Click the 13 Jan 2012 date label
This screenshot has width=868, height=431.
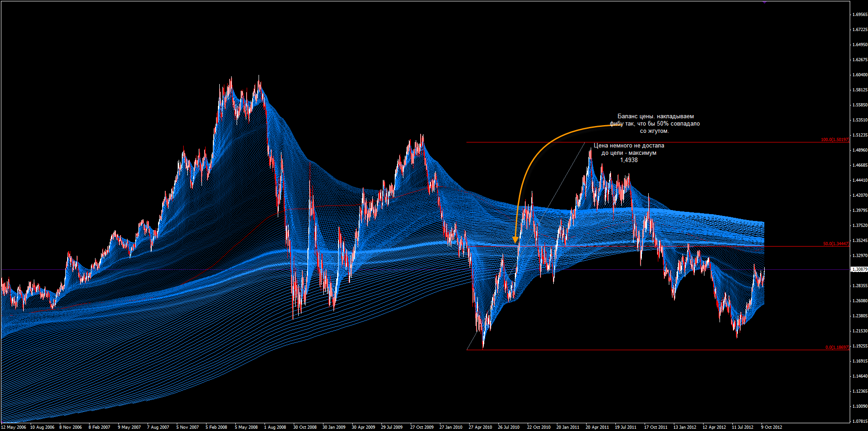[685, 427]
